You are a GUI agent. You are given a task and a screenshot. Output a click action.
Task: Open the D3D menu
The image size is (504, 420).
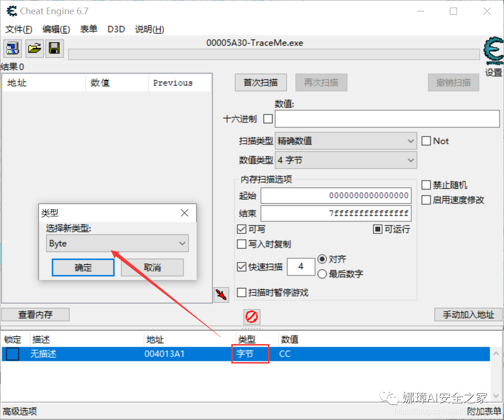click(x=116, y=29)
